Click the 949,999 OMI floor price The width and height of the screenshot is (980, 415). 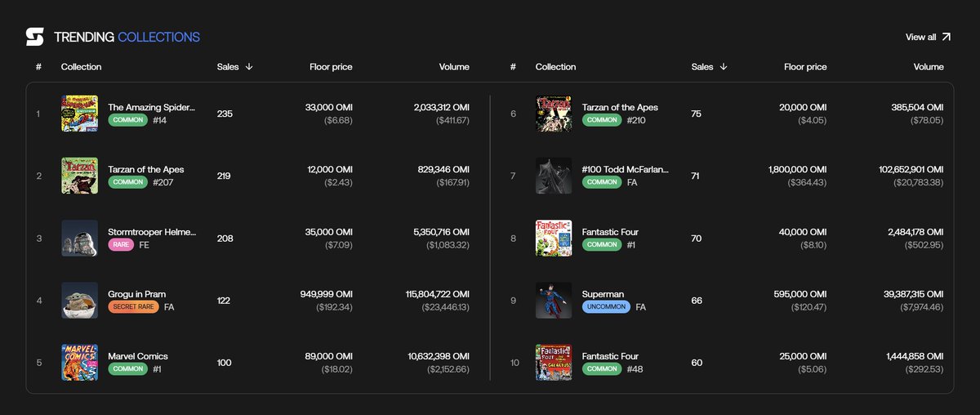(326, 293)
